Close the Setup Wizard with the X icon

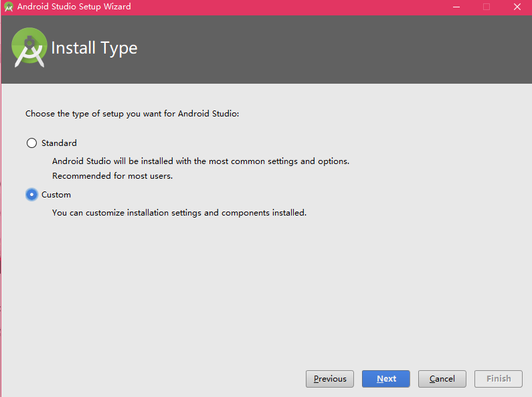[517, 7]
